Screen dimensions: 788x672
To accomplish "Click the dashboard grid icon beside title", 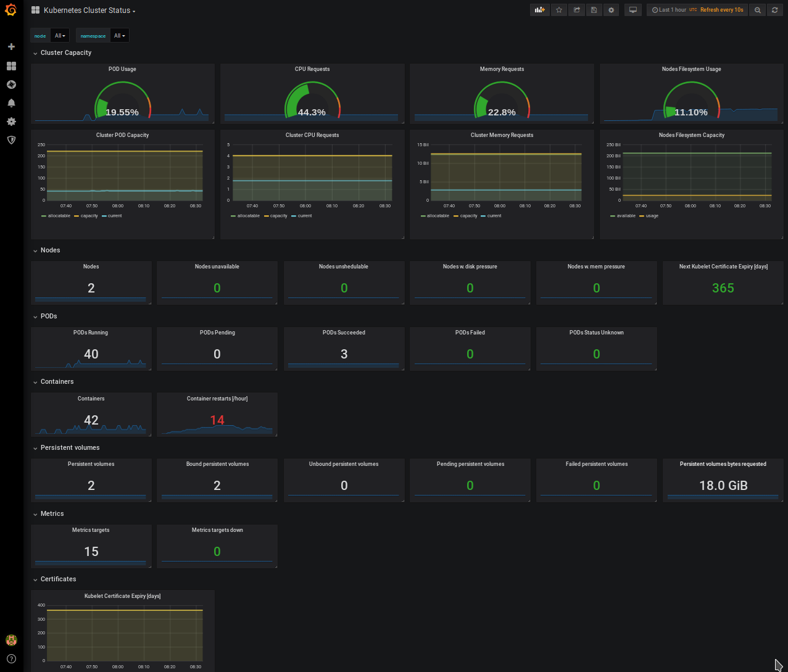I will coord(36,10).
